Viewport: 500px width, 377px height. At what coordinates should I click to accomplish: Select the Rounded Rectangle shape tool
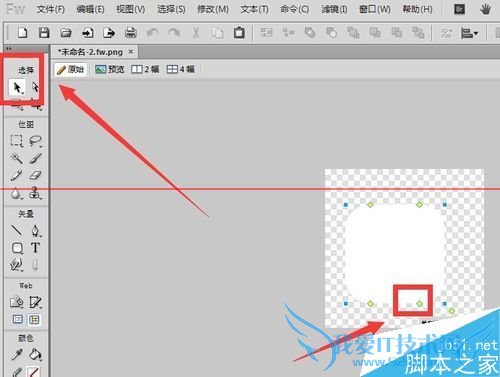(x=17, y=248)
